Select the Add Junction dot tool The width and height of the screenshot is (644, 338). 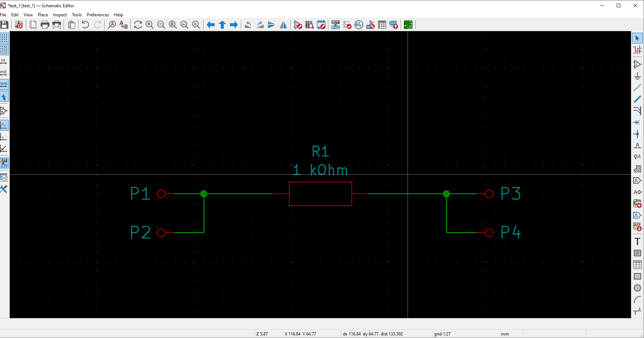coord(637,134)
